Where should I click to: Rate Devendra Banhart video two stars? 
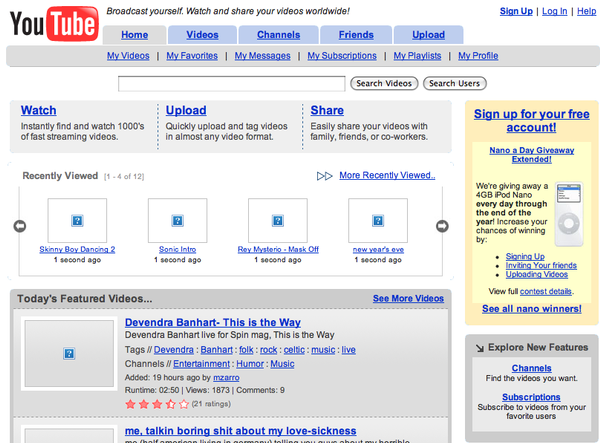[144, 404]
